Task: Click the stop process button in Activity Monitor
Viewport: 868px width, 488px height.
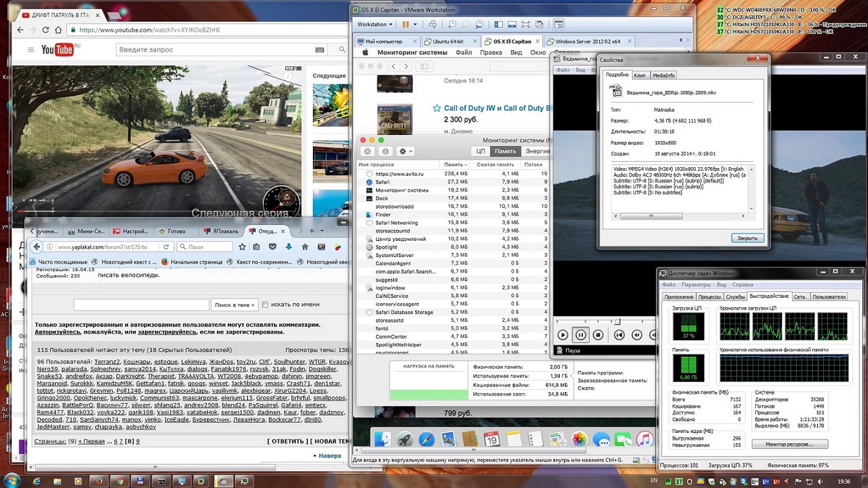Action: point(367,151)
